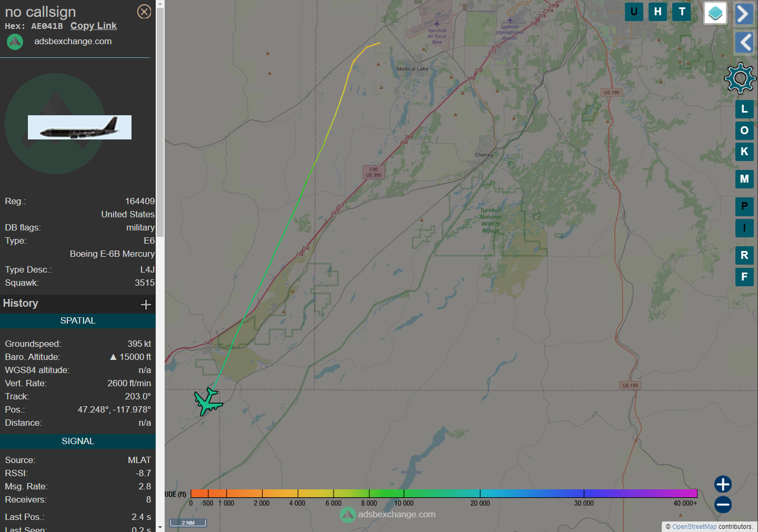Toggle the T map button
Screen dimensions: 758x532
click(682, 12)
